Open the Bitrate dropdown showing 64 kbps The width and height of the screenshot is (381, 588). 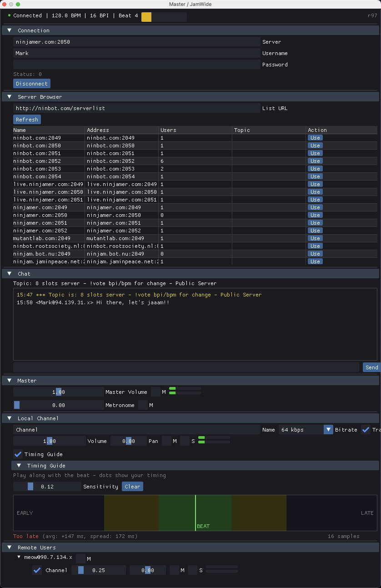(x=328, y=429)
